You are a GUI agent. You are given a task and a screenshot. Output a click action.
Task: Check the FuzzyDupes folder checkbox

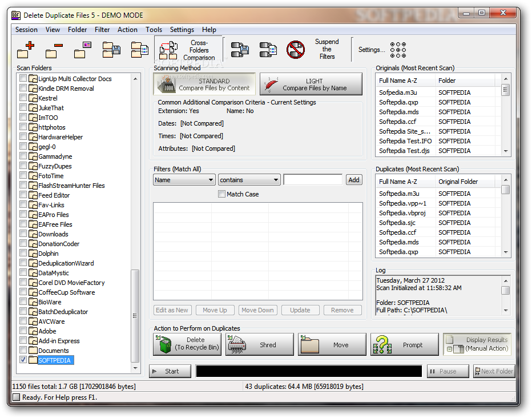pos(23,166)
